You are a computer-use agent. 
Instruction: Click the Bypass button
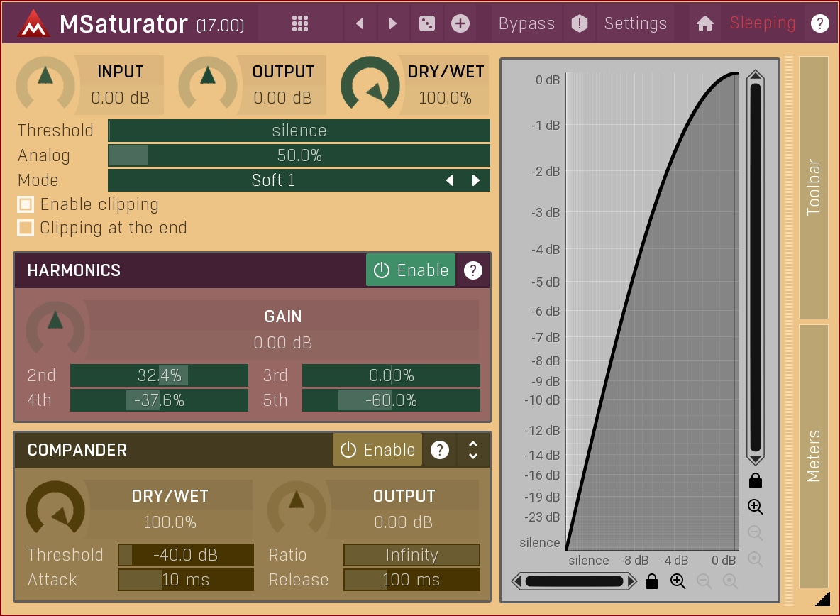(526, 23)
